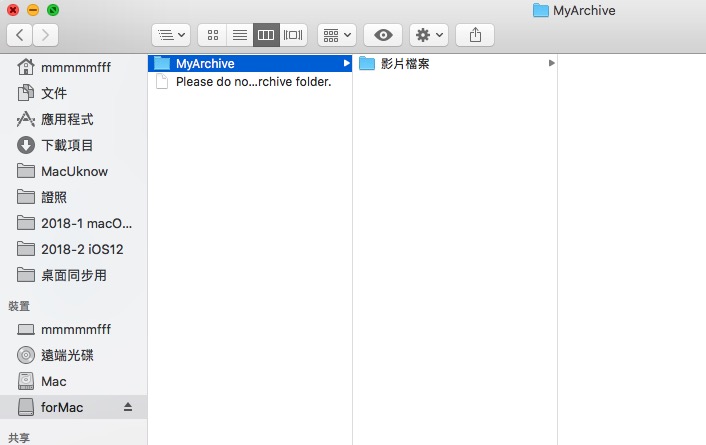
Task: Open the MacUknow sidebar folder
Action: click(74, 171)
